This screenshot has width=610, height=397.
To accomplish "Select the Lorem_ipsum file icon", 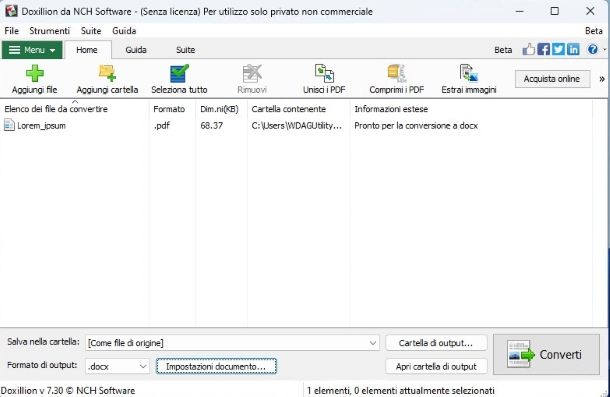I will click(9, 125).
